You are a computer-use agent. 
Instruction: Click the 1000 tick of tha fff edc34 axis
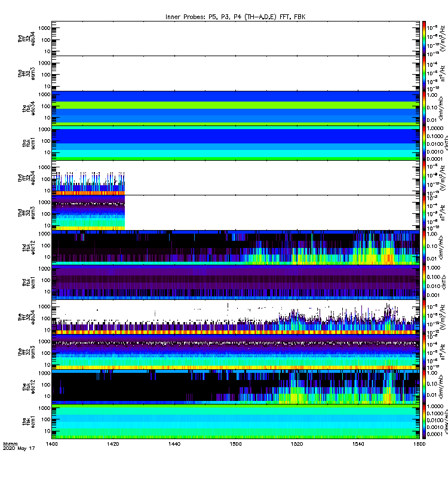coord(44,28)
